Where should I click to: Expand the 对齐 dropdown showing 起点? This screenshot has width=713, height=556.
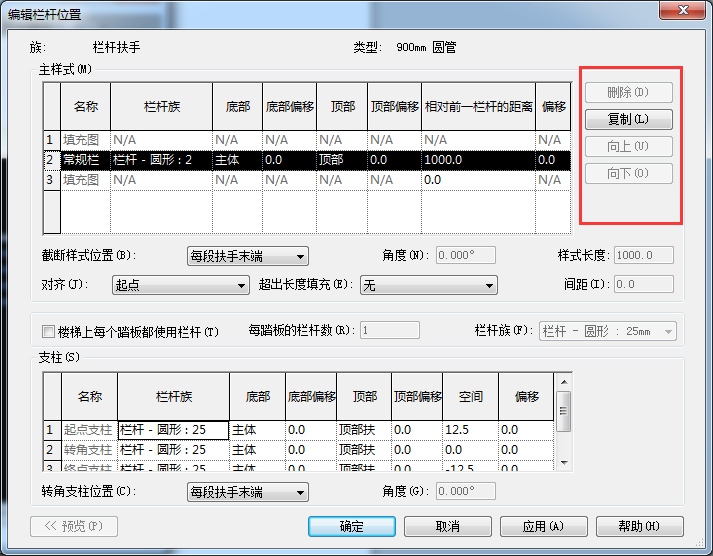[x=180, y=285]
